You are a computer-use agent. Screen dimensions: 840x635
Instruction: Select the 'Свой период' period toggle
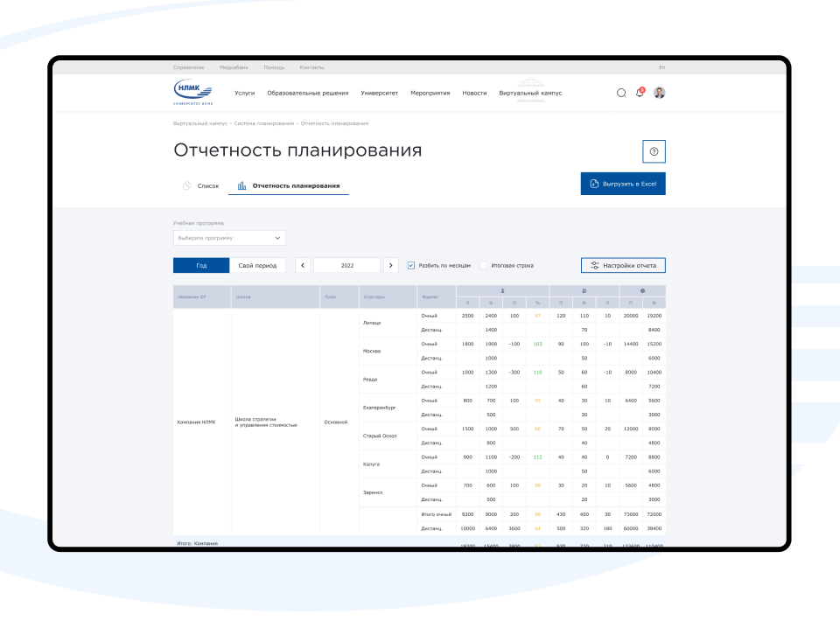tap(257, 265)
